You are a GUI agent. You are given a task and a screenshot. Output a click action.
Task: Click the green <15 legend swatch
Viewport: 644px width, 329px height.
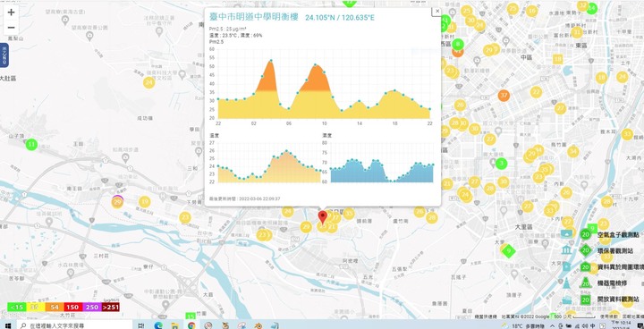(16, 307)
